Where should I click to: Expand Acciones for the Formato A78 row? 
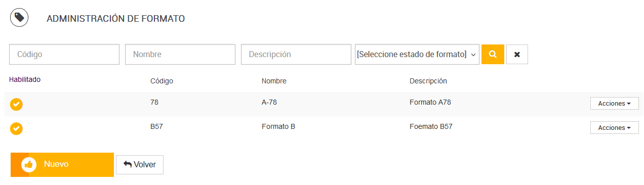click(x=614, y=103)
